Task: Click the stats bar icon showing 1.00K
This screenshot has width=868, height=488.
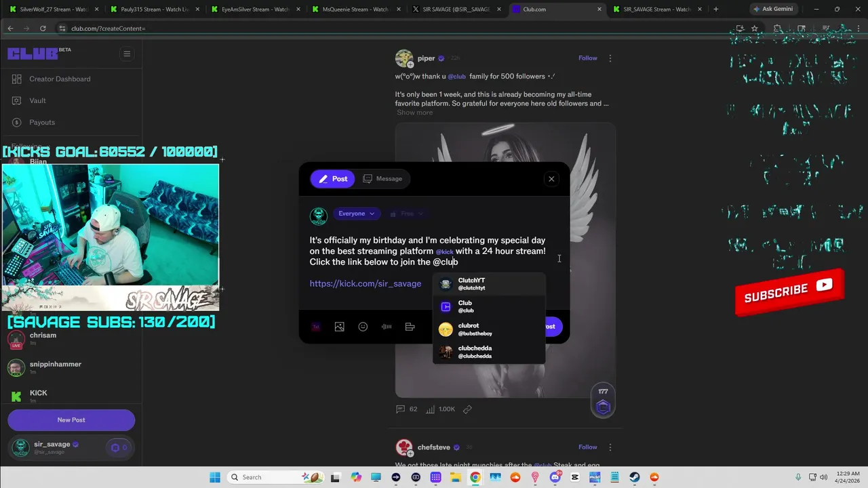Action: 441,409
